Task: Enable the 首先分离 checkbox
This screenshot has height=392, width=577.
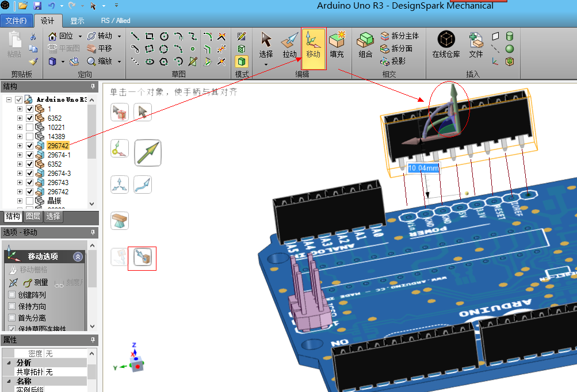Action: point(12,317)
